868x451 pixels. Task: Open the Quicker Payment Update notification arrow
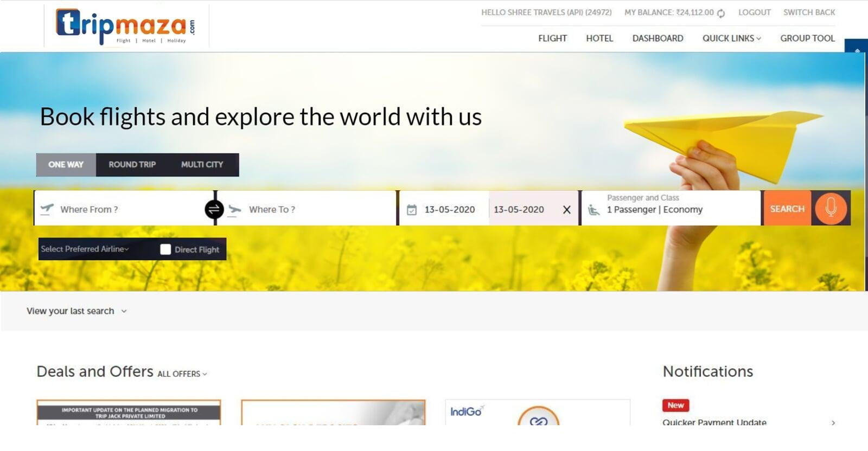pos(833,422)
